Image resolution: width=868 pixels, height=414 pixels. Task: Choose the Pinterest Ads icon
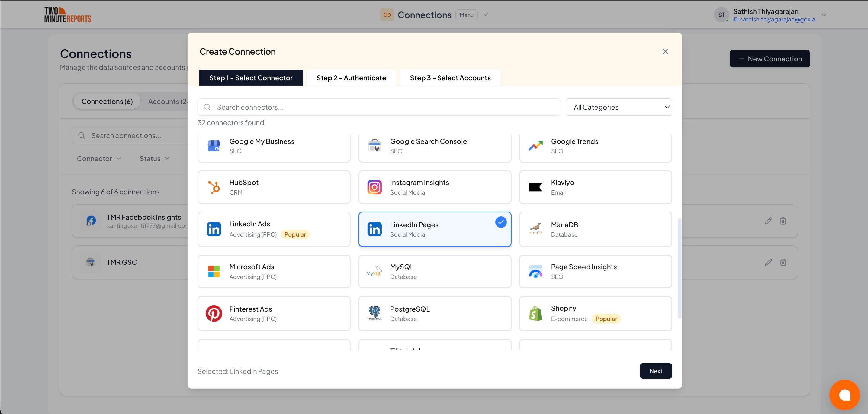click(x=214, y=314)
